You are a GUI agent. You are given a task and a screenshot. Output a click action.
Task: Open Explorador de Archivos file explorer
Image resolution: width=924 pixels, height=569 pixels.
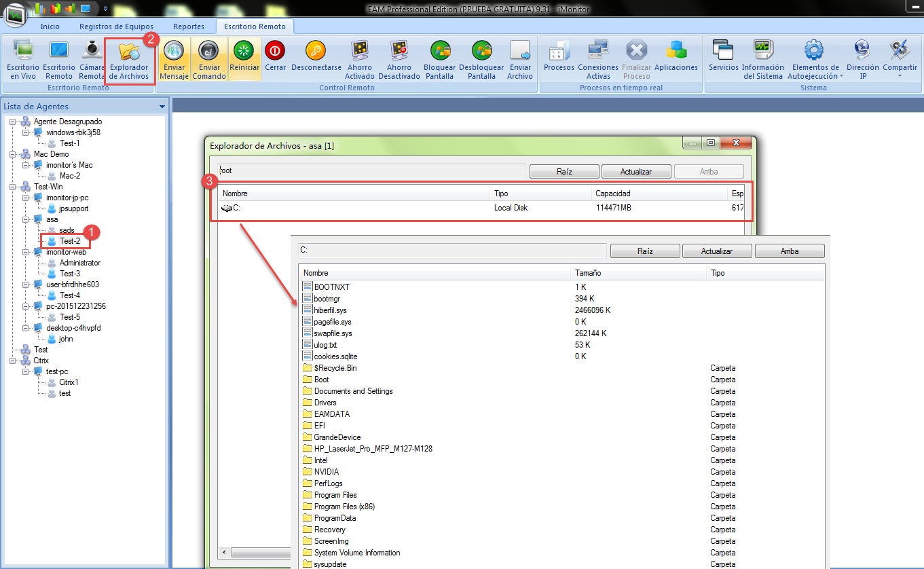129,59
